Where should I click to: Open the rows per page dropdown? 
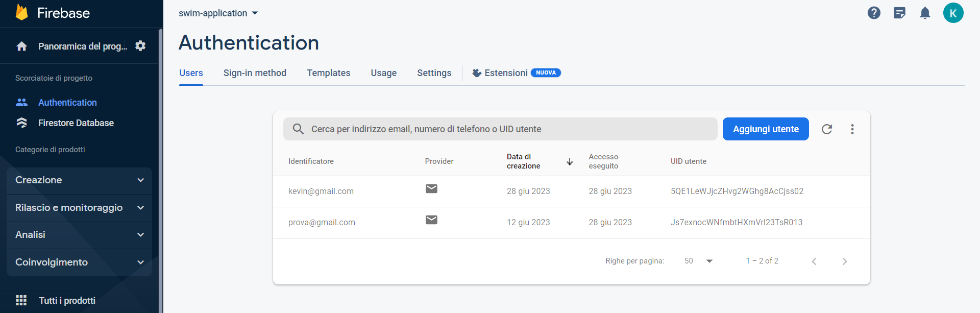tap(698, 261)
